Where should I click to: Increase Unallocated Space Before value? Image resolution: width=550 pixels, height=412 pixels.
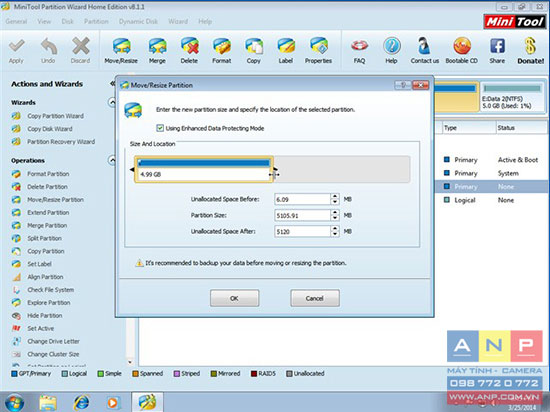click(x=335, y=197)
